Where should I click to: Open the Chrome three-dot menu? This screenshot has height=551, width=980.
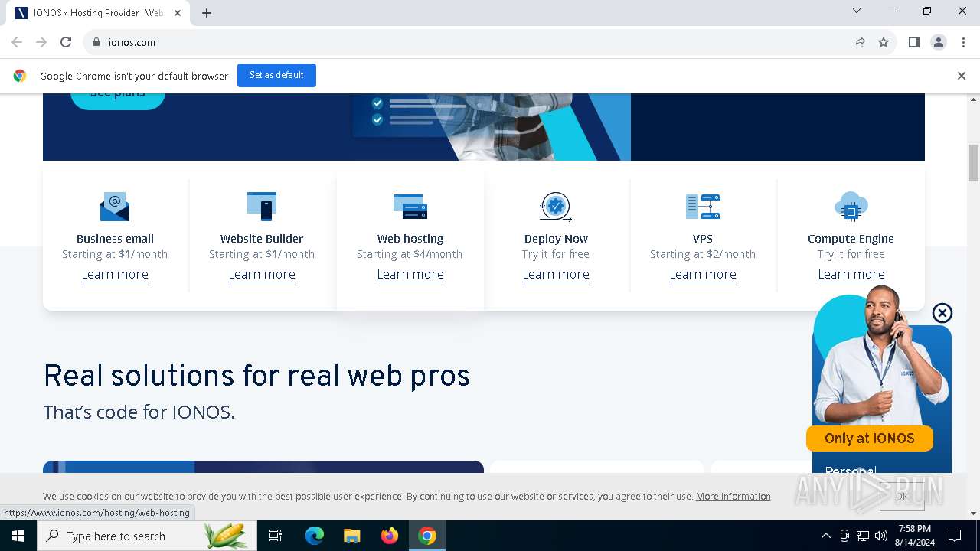point(963,42)
